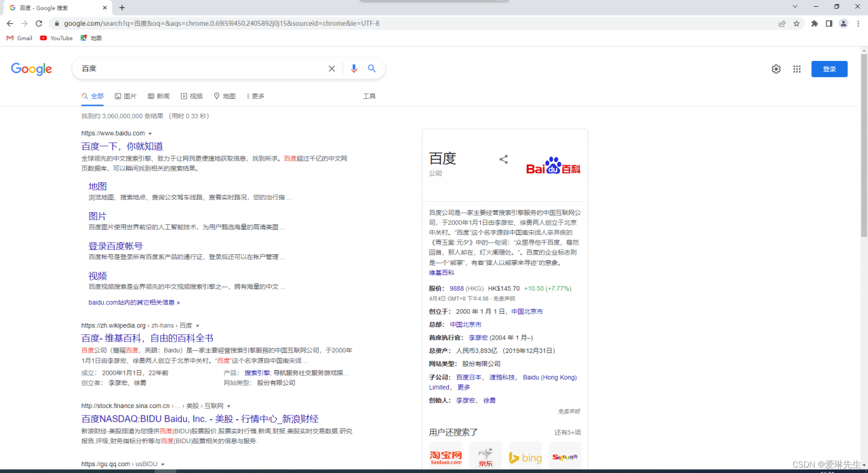Open the 工具 search tools
The width and height of the screenshot is (868, 473).
(369, 96)
